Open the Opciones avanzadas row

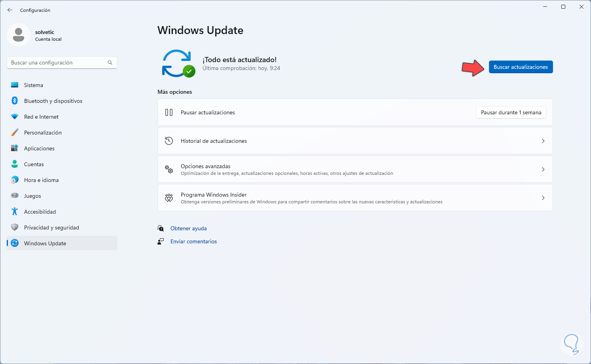click(x=355, y=169)
